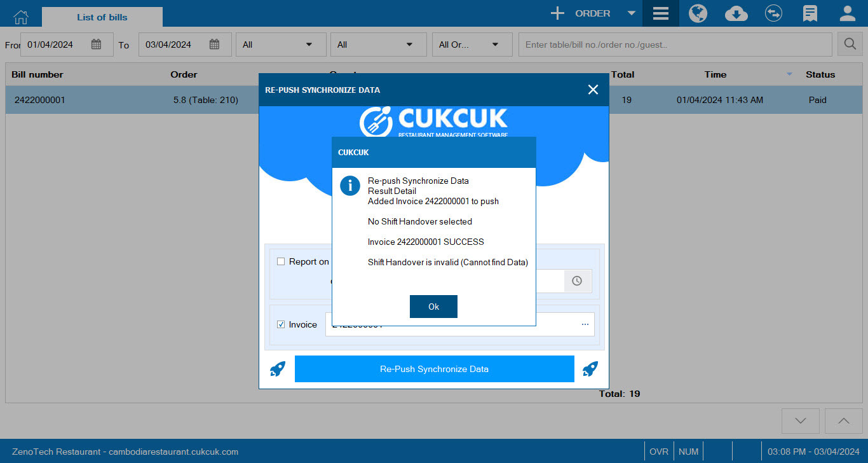This screenshot has height=463, width=868.
Task: Toggle NUM in the status bar
Action: click(x=688, y=451)
